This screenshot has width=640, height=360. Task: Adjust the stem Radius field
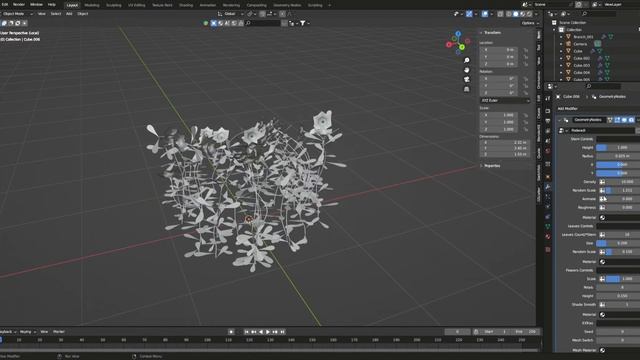(618, 156)
